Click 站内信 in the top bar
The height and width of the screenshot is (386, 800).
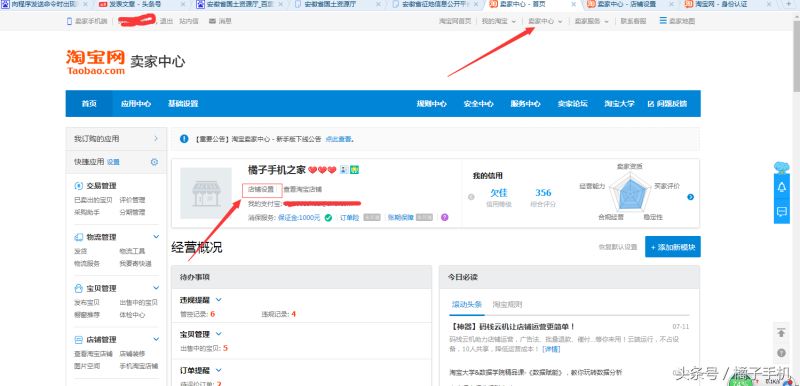[x=189, y=21]
